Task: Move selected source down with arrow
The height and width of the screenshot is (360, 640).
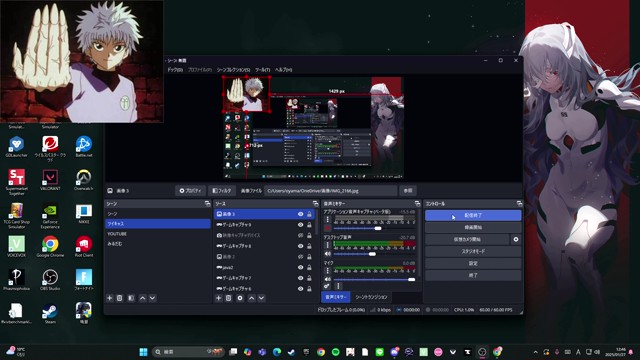Action: tap(261, 298)
